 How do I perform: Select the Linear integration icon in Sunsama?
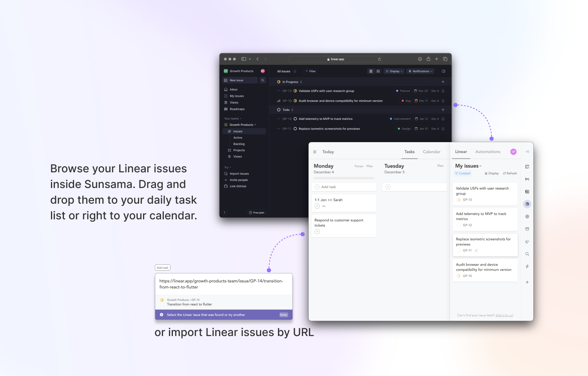point(527,204)
